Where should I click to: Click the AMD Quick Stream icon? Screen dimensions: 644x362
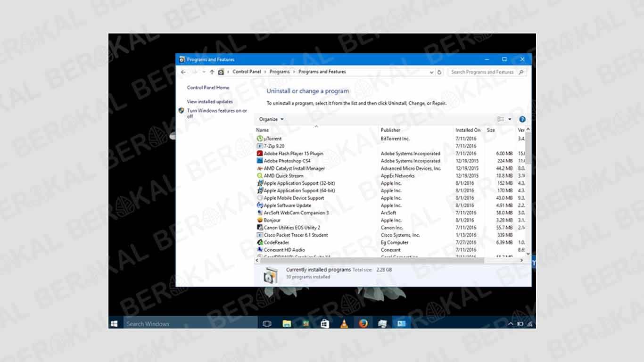tap(260, 176)
